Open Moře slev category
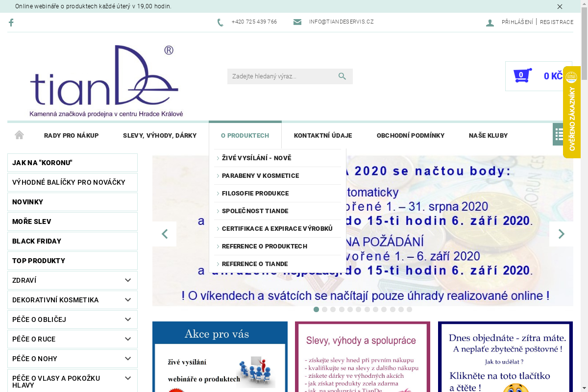Image resolution: width=588 pixels, height=392 pixels. click(73, 221)
